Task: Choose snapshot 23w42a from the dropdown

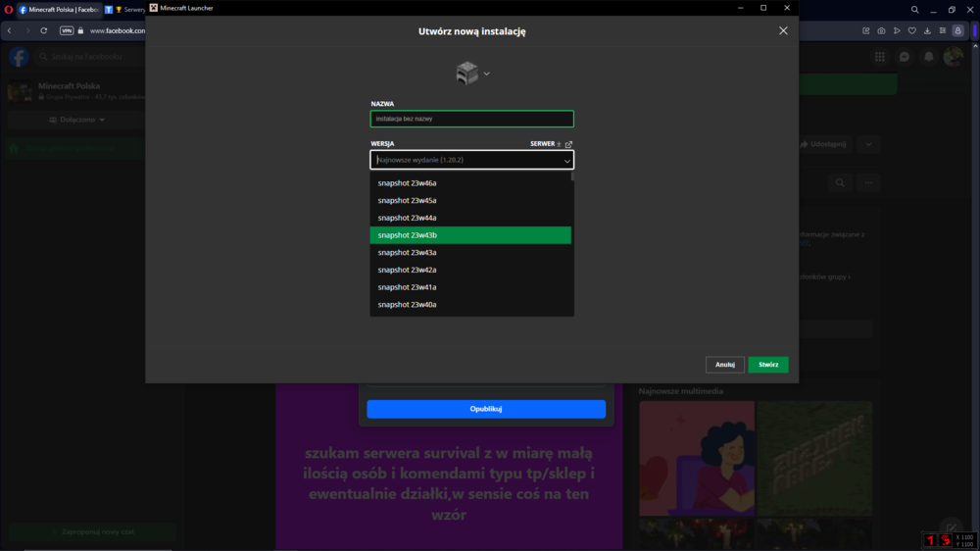Action: [470, 270]
